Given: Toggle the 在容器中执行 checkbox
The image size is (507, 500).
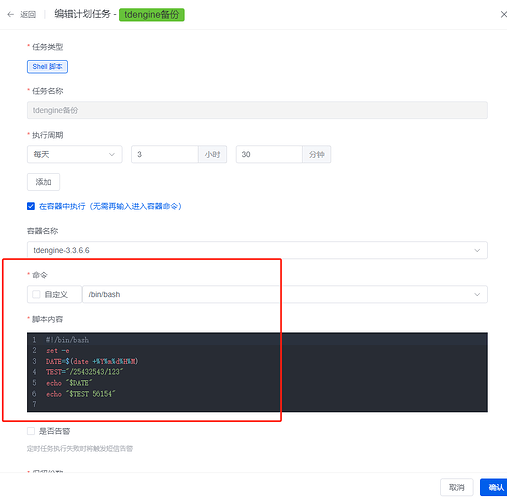Looking at the screenshot, I should coord(31,206).
